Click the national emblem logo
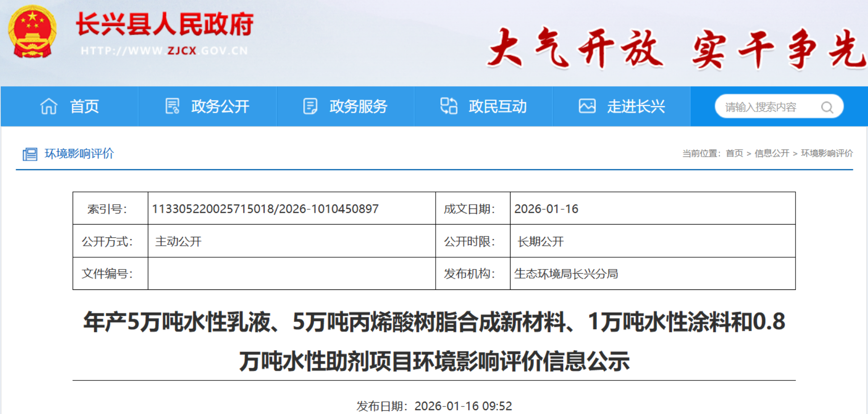Viewport: 868px width, 414px height. pos(32,32)
